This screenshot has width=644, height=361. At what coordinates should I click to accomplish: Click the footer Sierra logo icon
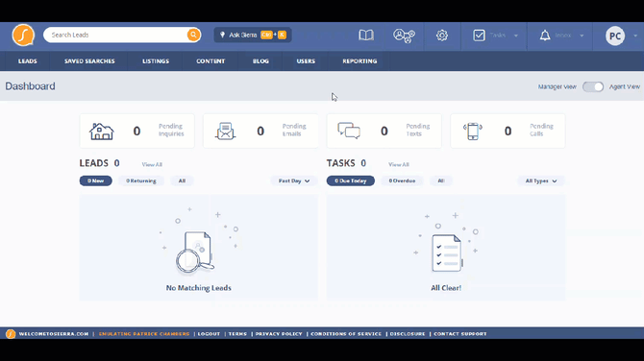11,334
